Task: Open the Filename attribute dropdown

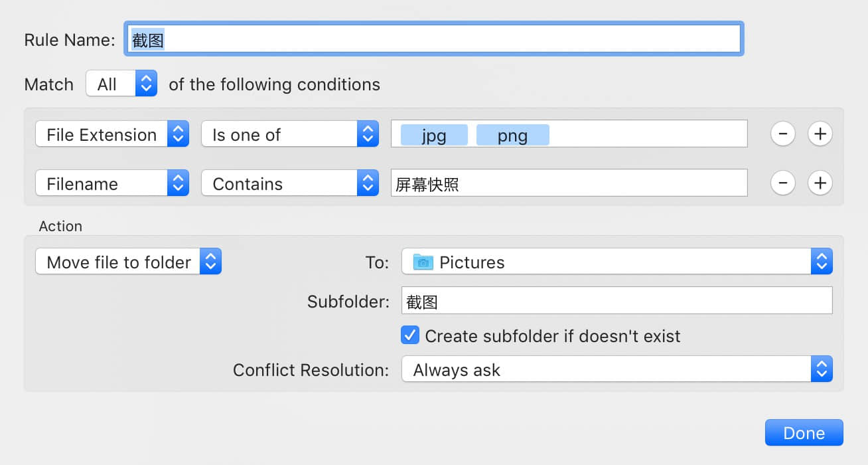Action: 112,183
